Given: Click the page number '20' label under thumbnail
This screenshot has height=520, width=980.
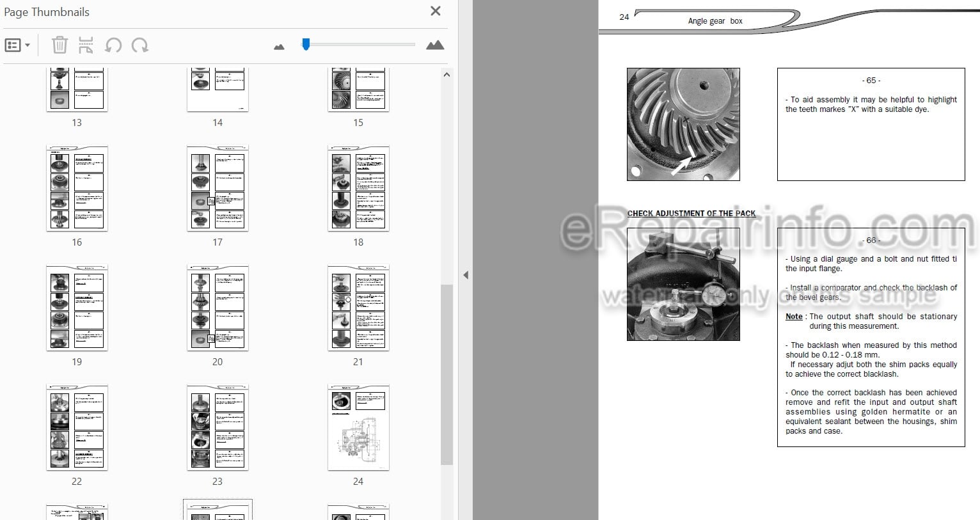Looking at the screenshot, I should tap(217, 362).
